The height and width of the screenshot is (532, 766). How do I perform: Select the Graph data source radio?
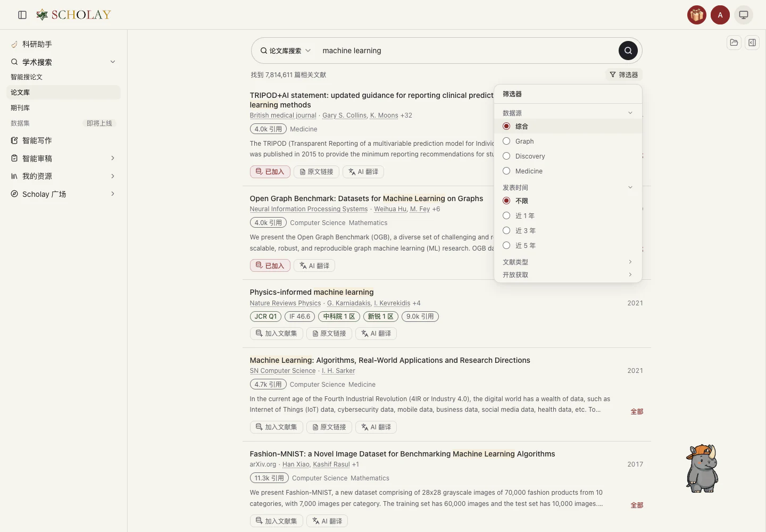click(506, 141)
